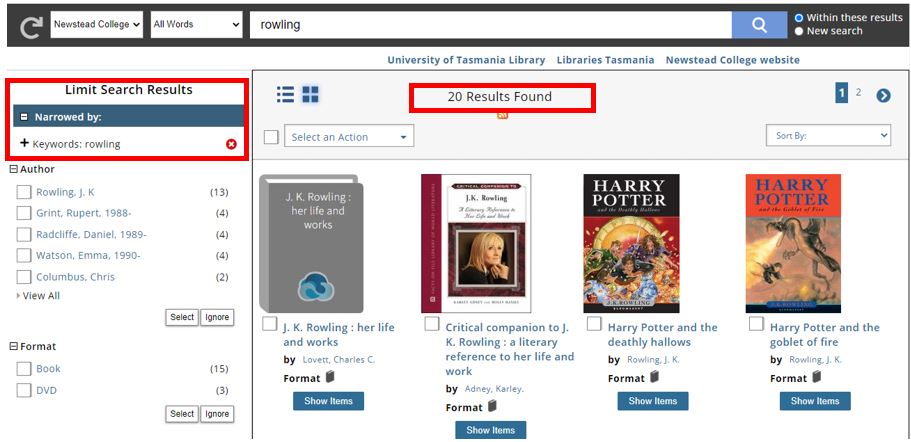Check the Rowling, J. K author checkbox
Image resolution: width=911 pixels, height=442 pixels.
point(24,192)
